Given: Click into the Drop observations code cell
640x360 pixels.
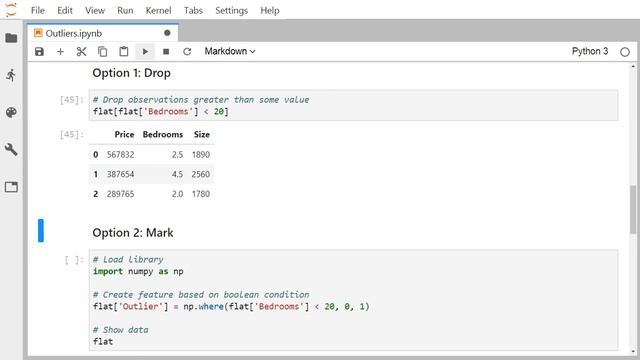Looking at the screenshot, I should point(353,105).
